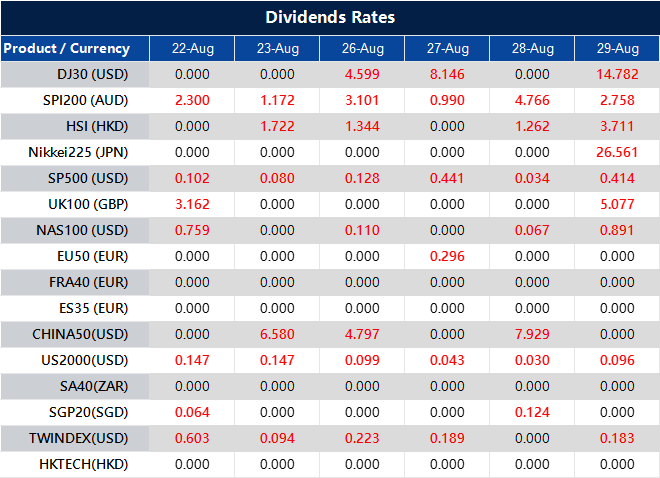Select the 0.603 value for TWINDEX
Image resolution: width=660 pixels, height=478 pixels.
[191, 438]
